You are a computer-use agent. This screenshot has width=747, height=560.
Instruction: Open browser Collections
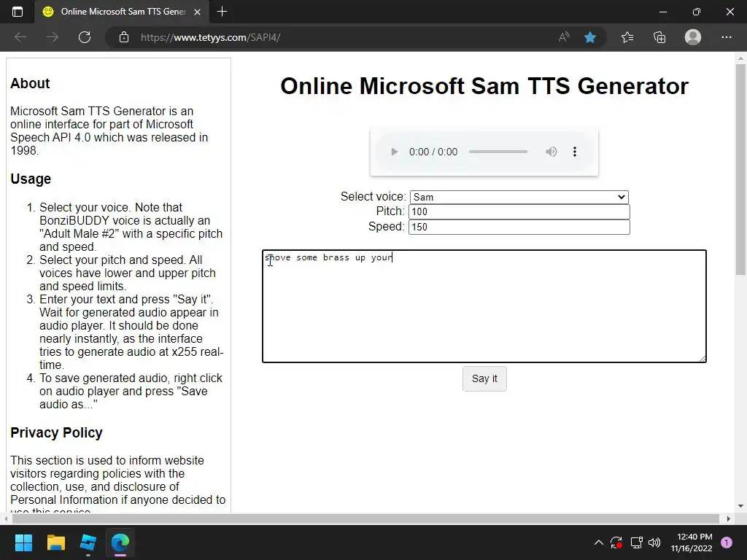(x=659, y=37)
